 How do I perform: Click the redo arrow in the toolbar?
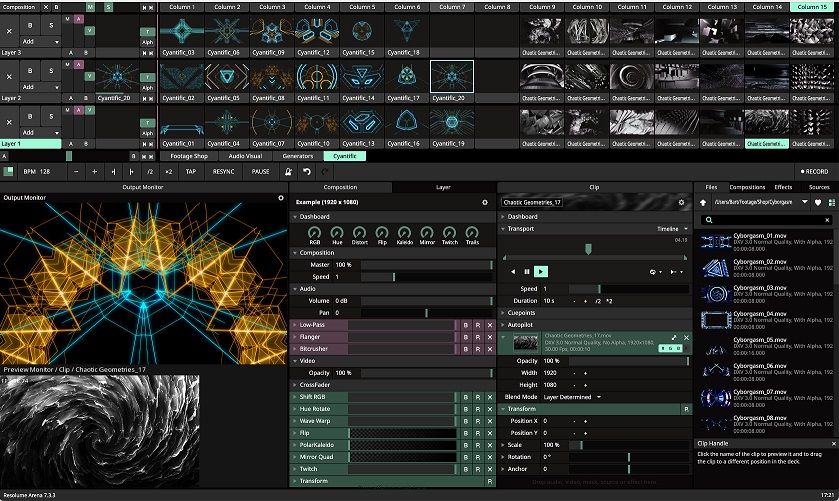325,172
